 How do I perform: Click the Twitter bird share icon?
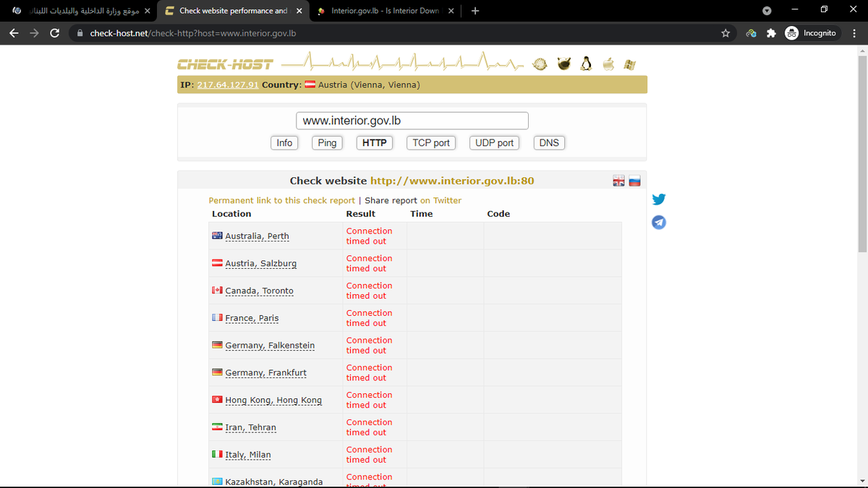click(x=658, y=200)
